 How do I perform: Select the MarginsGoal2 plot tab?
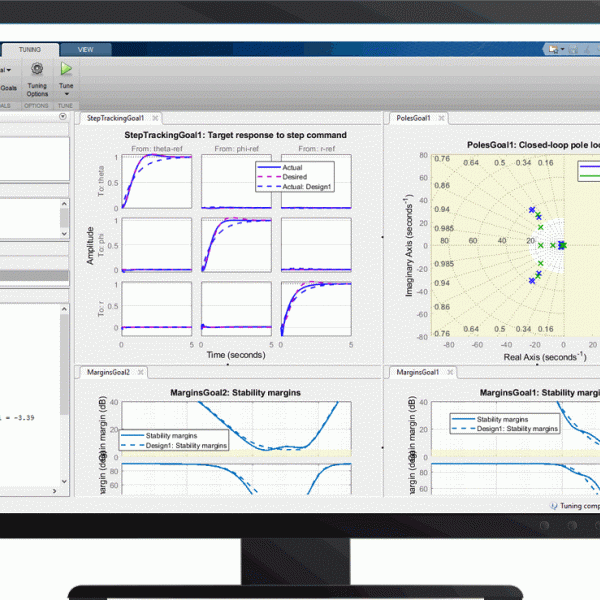[x=108, y=372]
